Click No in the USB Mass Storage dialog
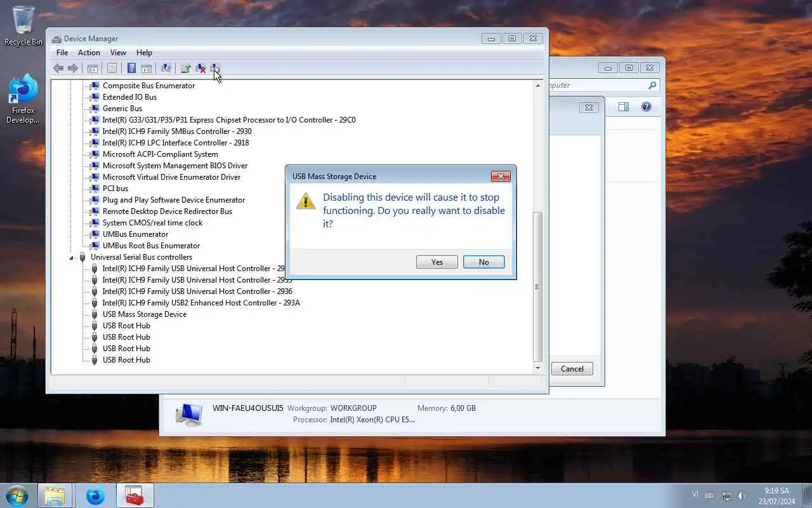The image size is (812, 508). point(484,262)
